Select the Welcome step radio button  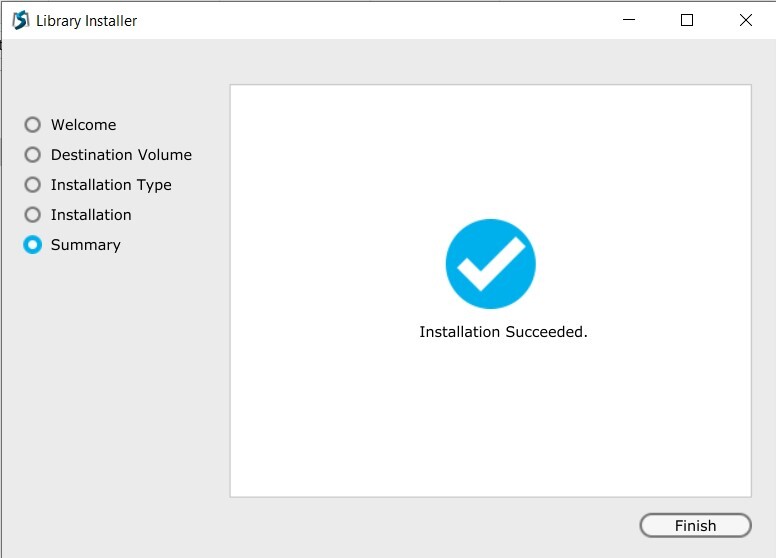click(33, 125)
